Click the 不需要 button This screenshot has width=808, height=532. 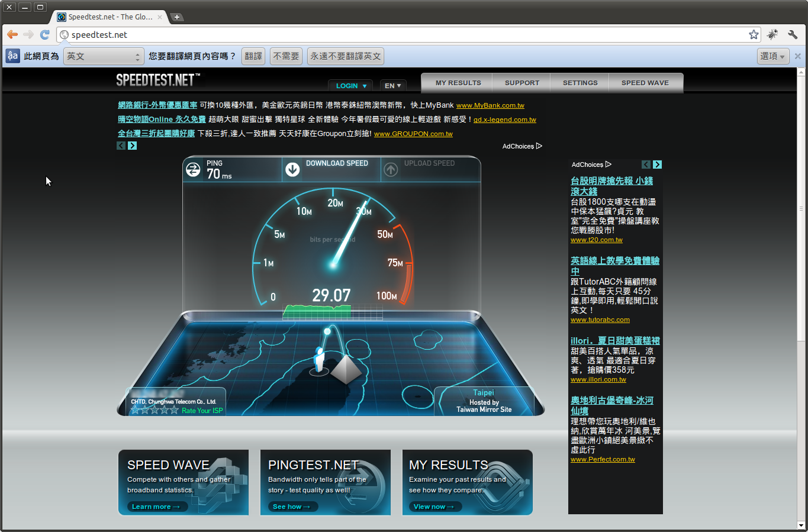click(x=286, y=56)
